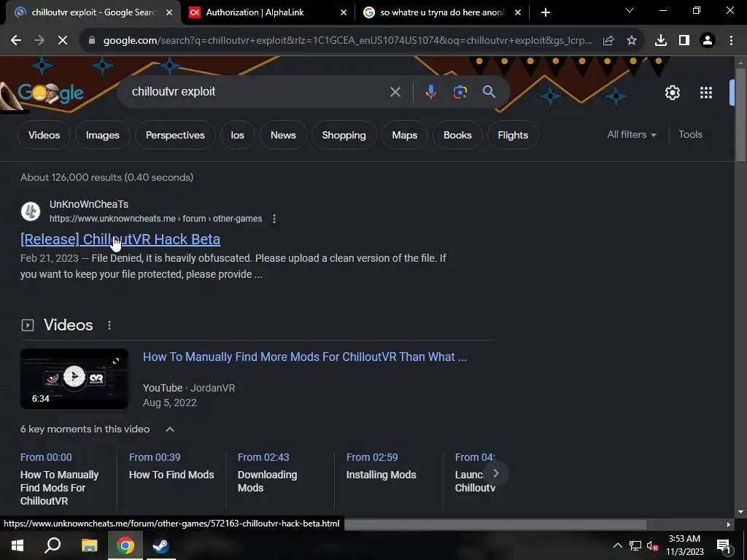This screenshot has height=560, width=747.
Task: Show hidden system tray icons
Action: (617, 545)
